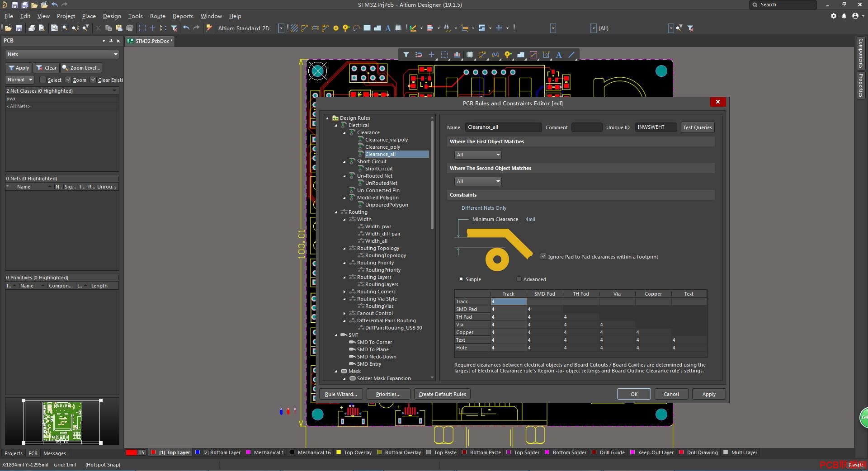Open file using toolbar folder icon
The height and width of the screenshot is (471, 868).
click(x=8, y=28)
